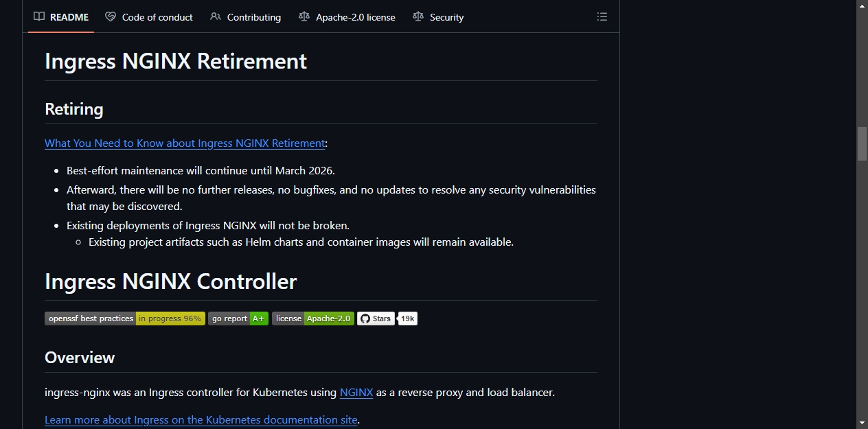
Task: Click the README book icon
Action: 39,17
